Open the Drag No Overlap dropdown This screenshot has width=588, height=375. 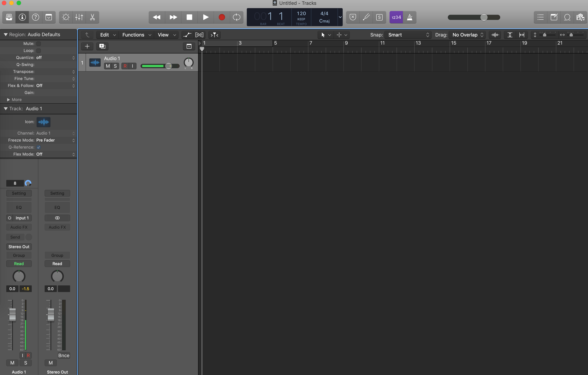click(467, 35)
